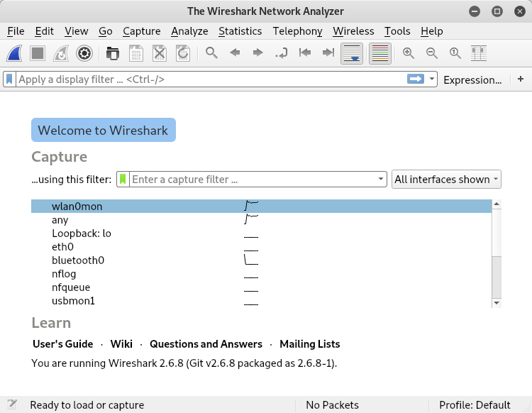Select the any interface row
Screen dimensions: 532x413
click(261, 220)
